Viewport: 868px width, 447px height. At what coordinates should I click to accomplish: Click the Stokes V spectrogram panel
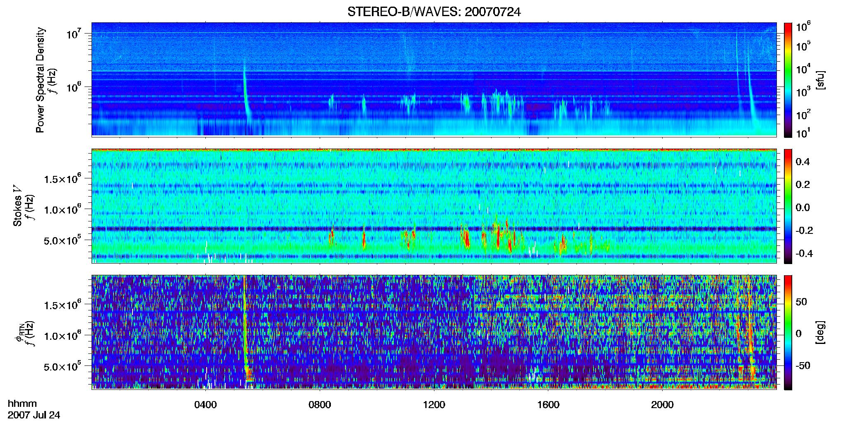tap(434, 206)
